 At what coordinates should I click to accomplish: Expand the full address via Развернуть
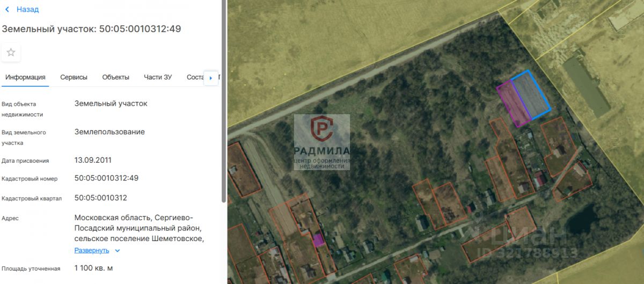click(92, 250)
